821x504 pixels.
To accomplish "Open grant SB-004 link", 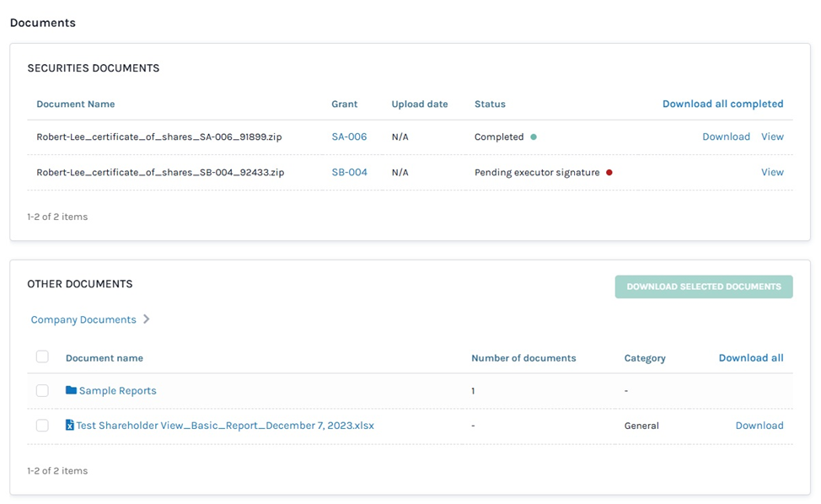I will (349, 172).
